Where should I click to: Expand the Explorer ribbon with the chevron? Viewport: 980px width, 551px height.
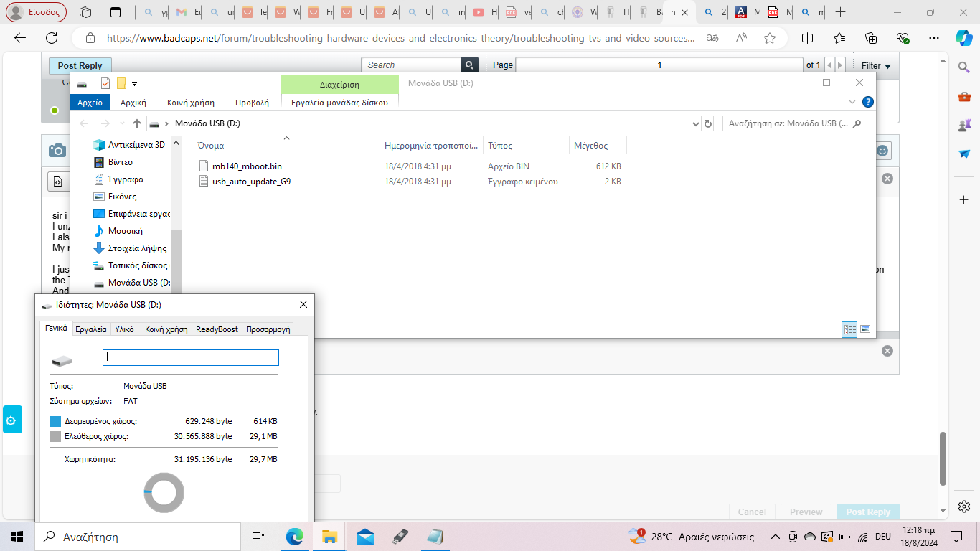(852, 102)
